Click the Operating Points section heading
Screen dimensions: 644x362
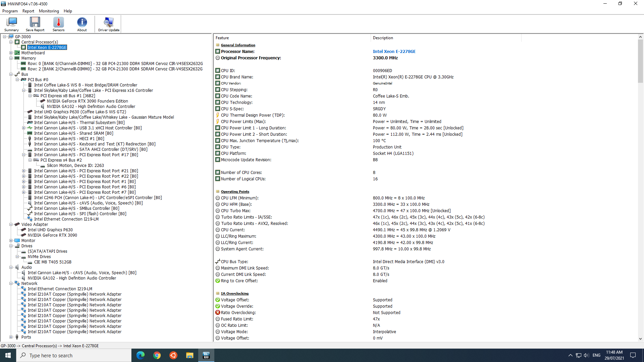235,191
